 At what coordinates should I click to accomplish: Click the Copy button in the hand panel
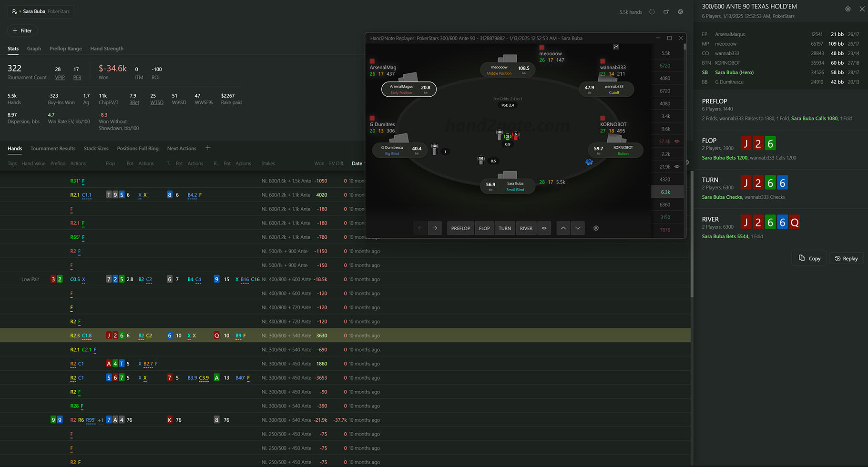[809, 258]
